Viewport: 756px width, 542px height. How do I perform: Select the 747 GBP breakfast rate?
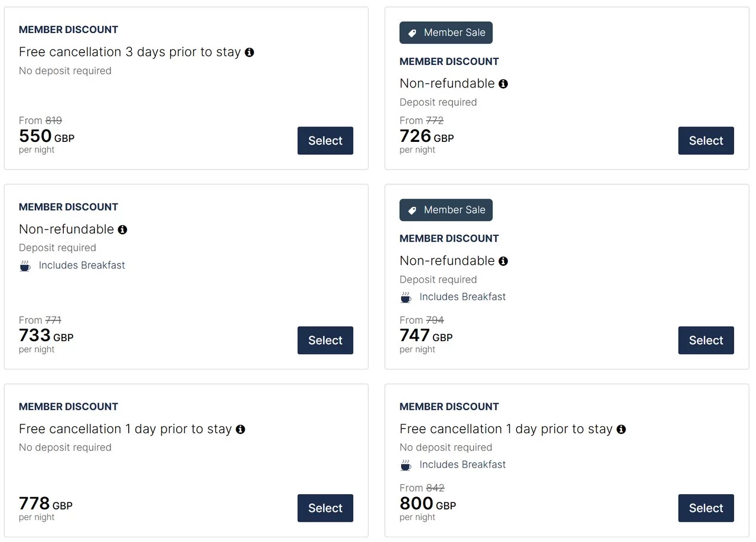(706, 340)
